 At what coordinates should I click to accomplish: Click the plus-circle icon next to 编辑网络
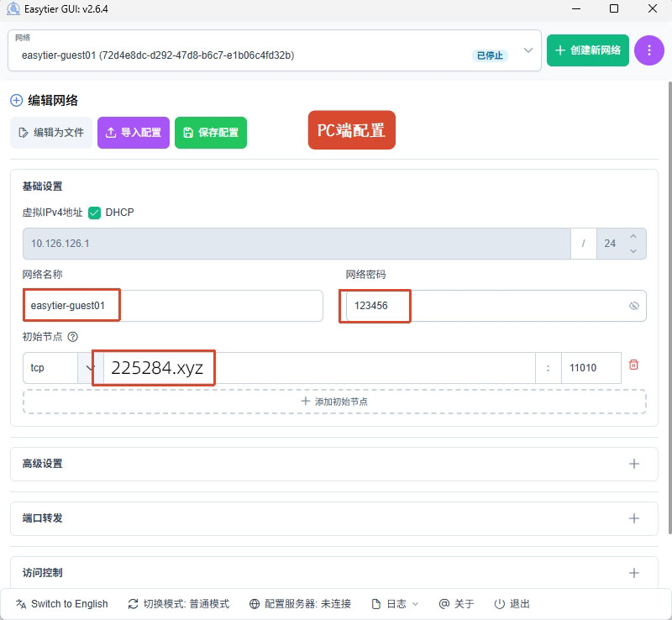pyautogui.click(x=16, y=101)
